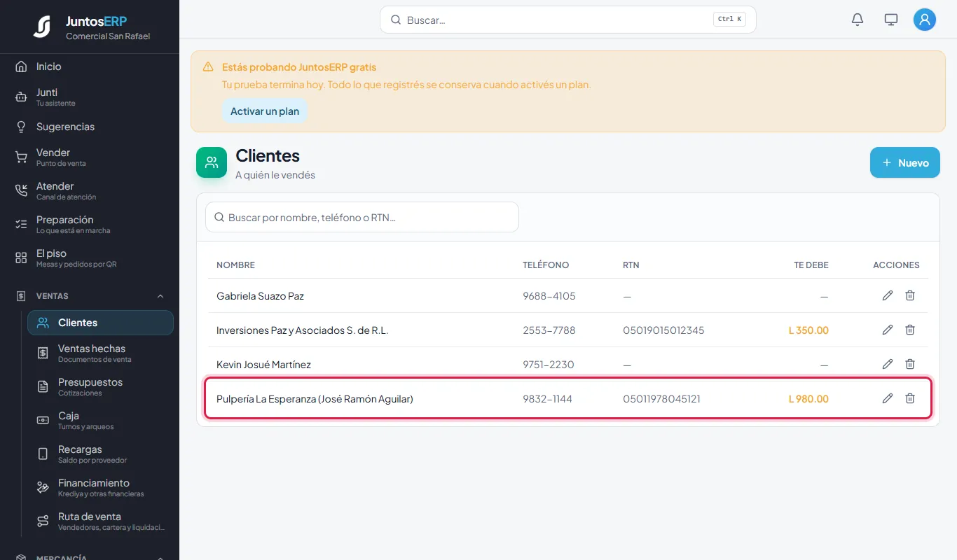Screen dimensions: 957x560
Task: Open Sugerencias in the sidebar
Action: [x=90, y=127]
